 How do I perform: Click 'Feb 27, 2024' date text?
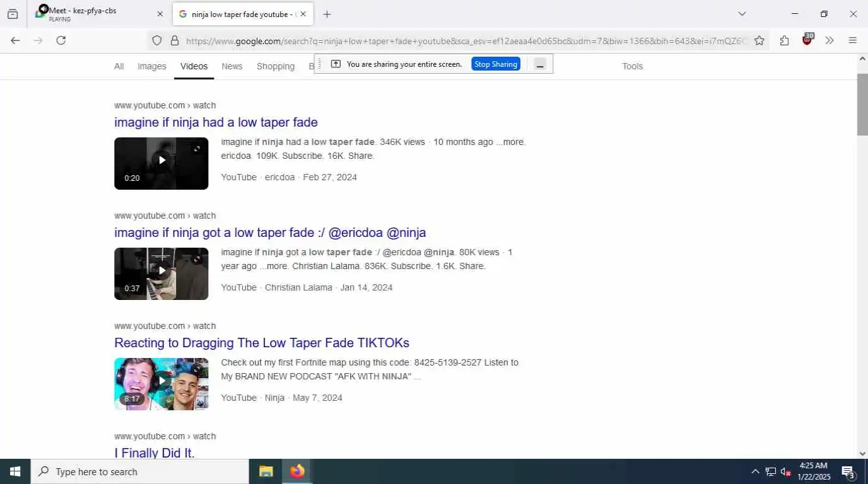pos(330,177)
